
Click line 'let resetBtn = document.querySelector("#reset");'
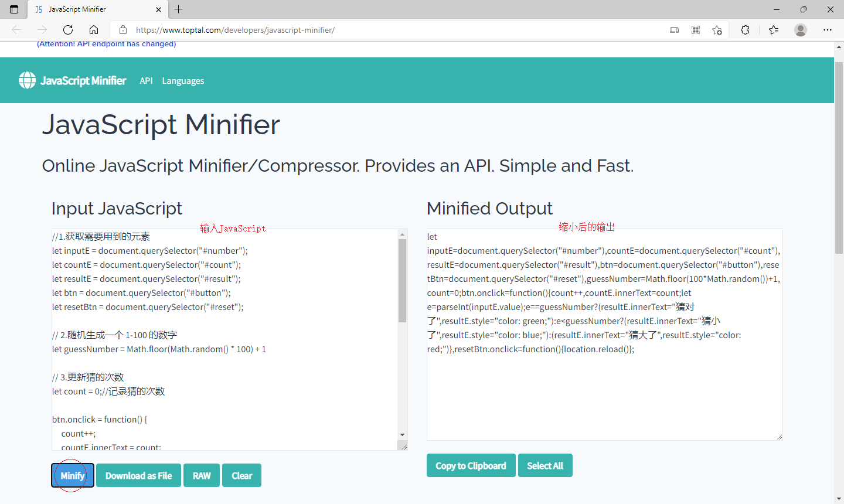tap(148, 307)
